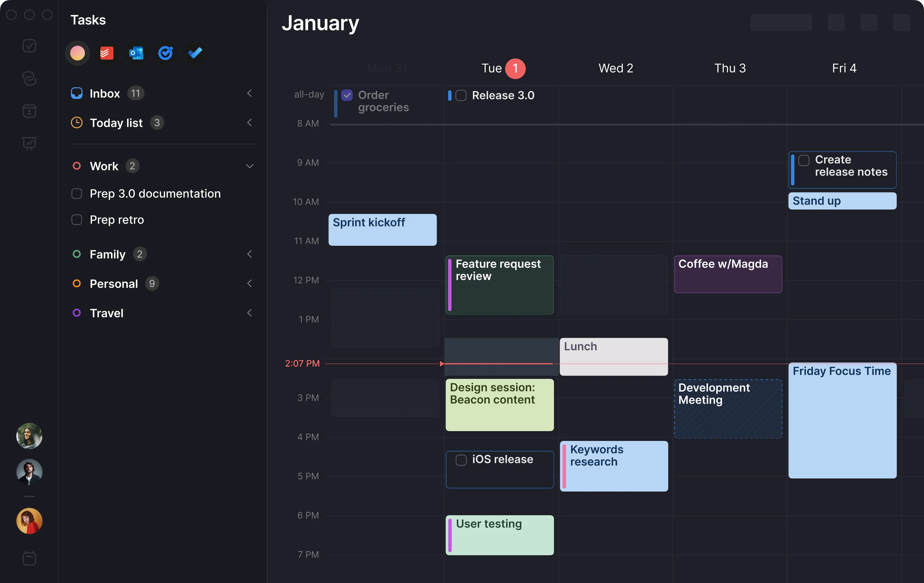924x583 pixels.
Task: Open the Travel list
Action: pos(106,313)
